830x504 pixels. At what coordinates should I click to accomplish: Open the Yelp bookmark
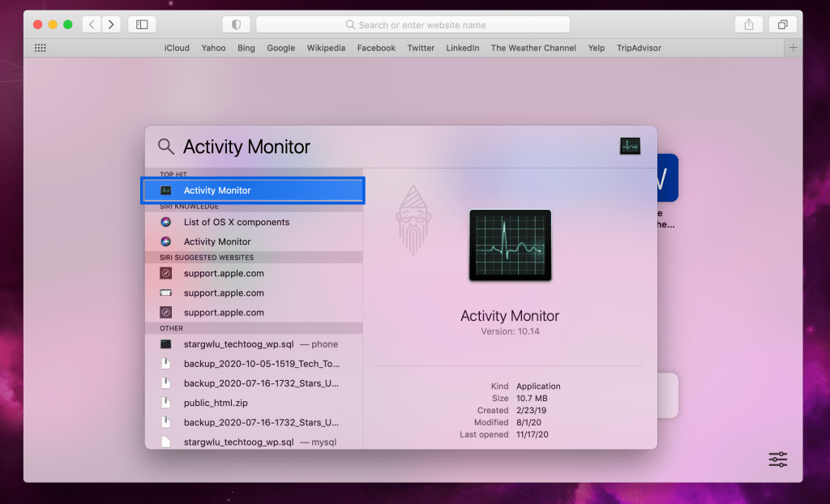596,48
